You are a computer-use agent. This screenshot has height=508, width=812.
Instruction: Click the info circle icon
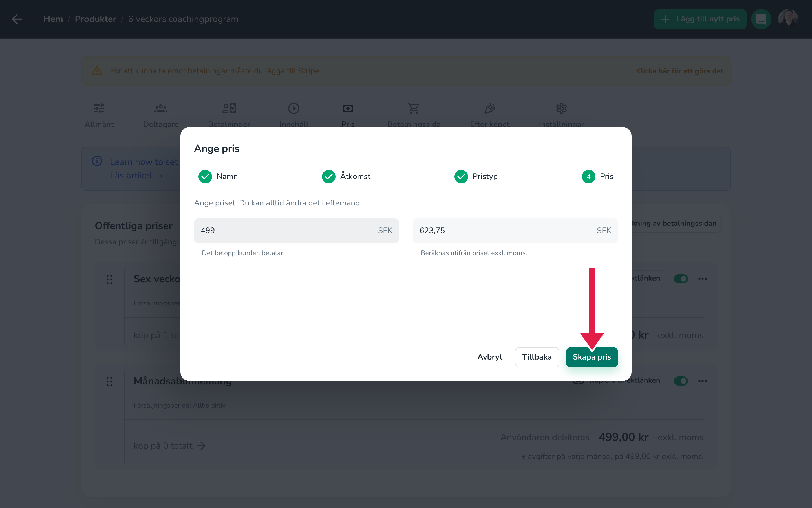pos(97,161)
